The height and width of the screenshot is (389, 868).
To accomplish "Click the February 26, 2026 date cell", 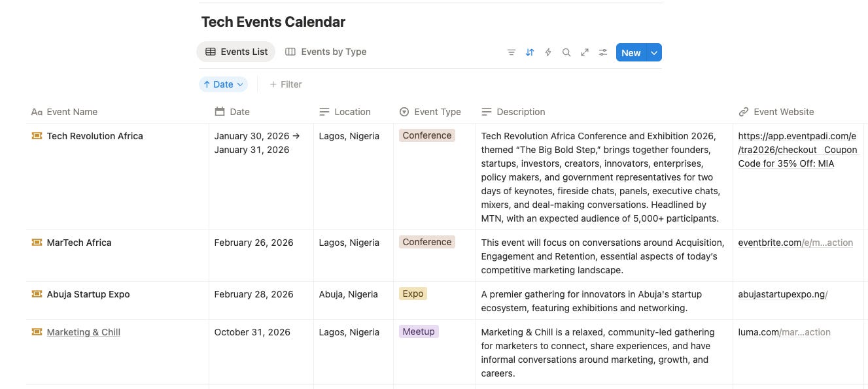I will pyautogui.click(x=254, y=243).
